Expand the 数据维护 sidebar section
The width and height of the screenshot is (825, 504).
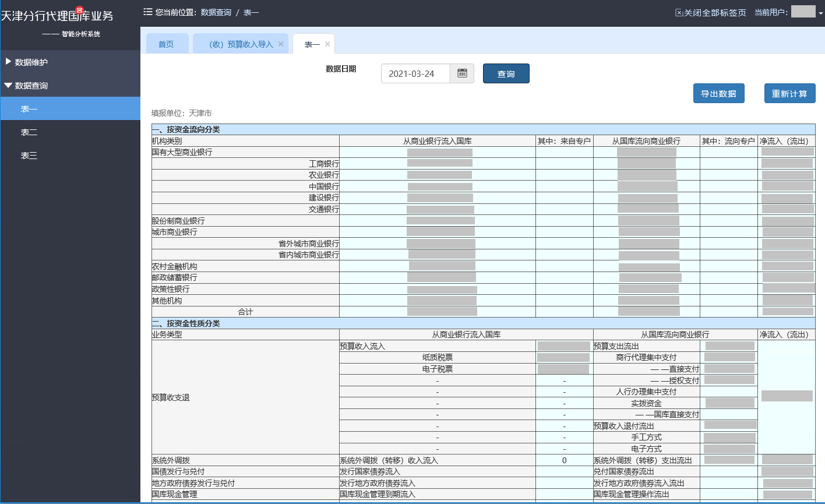click(70, 62)
